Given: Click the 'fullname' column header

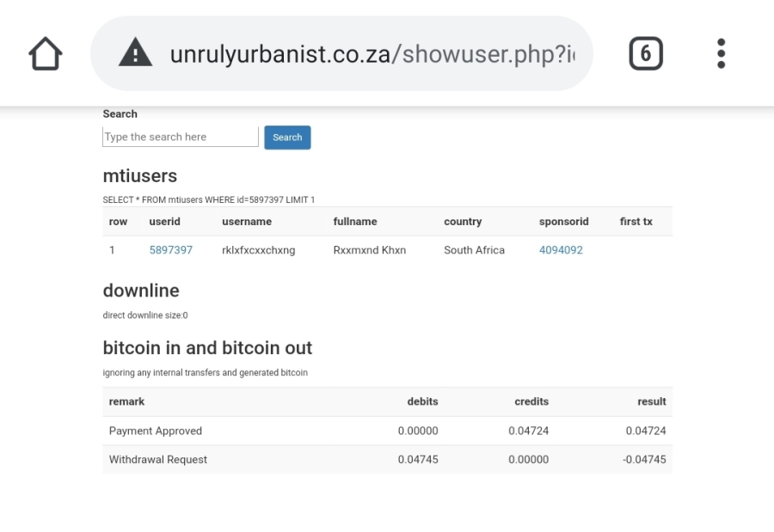Looking at the screenshot, I should click(x=354, y=222).
